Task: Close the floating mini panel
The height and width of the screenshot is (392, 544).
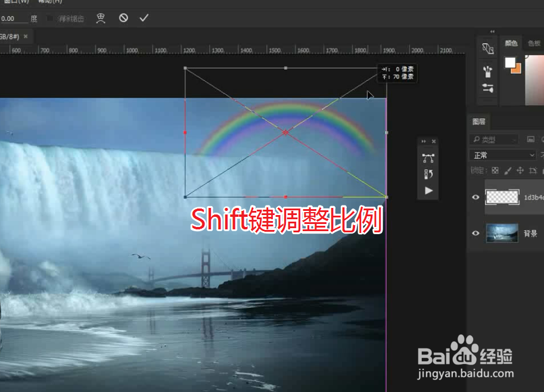Action: point(434,142)
